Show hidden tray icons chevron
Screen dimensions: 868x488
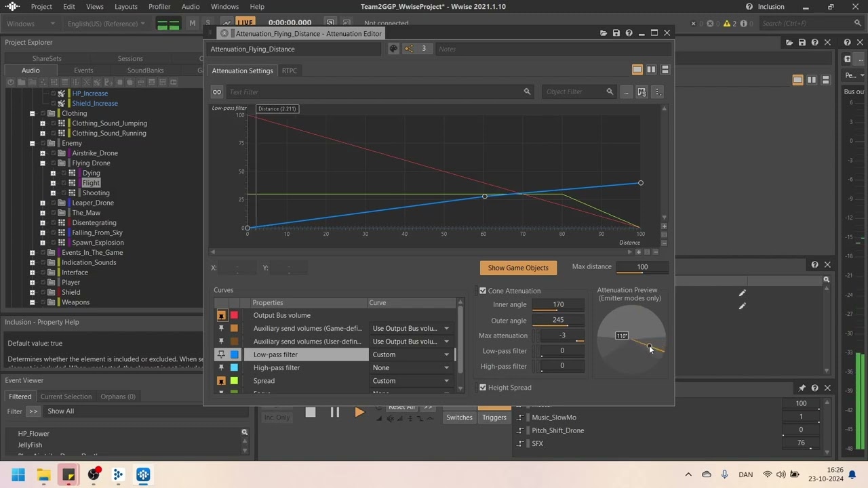tap(688, 475)
